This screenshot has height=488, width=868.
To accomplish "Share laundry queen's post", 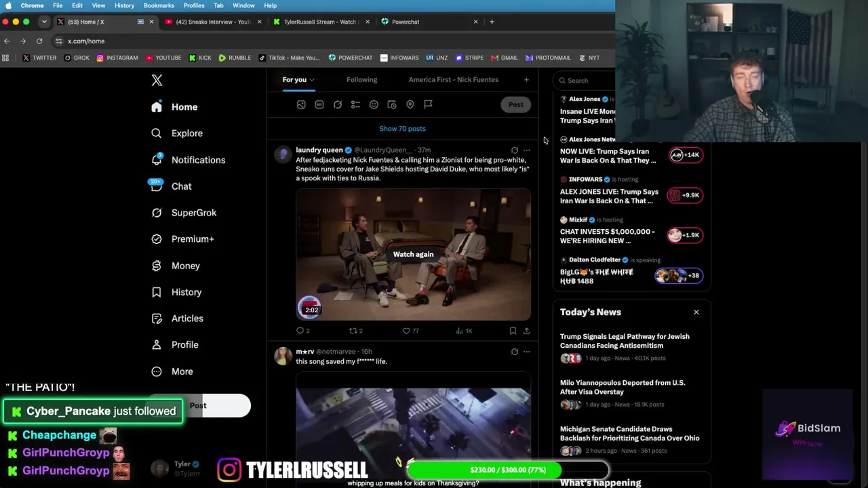I will (526, 331).
